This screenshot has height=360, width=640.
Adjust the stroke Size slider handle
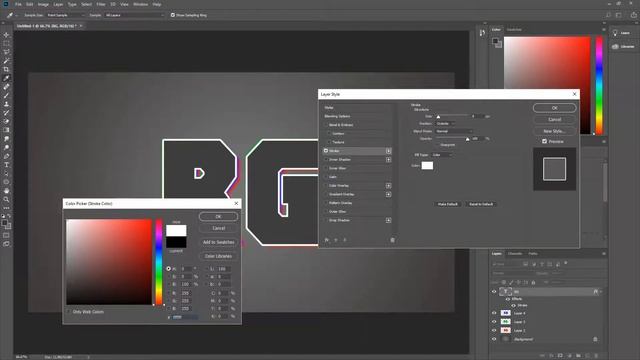(x=438, y=117)
